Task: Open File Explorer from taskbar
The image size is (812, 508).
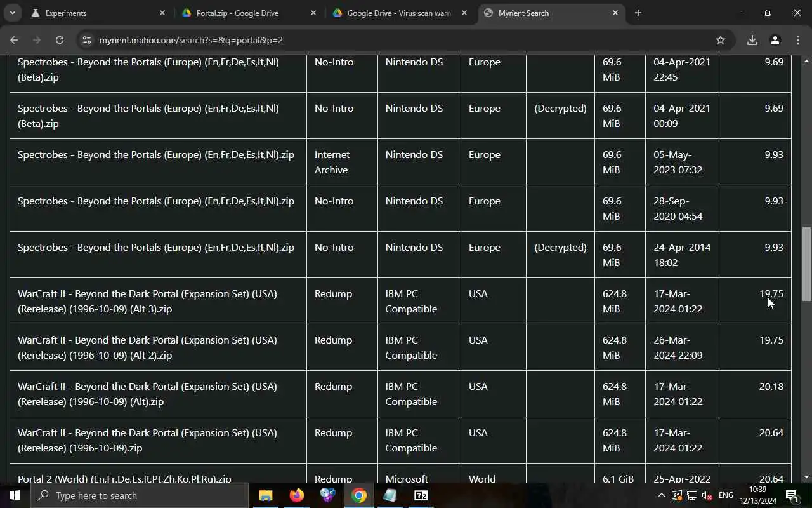Action: pyautogui.click(x=265, y=495)
